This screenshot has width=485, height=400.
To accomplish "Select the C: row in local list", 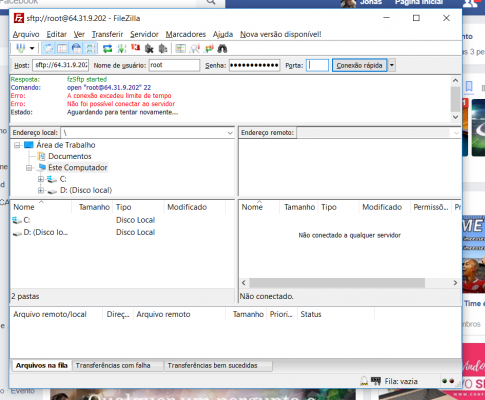I will point(122,220).
